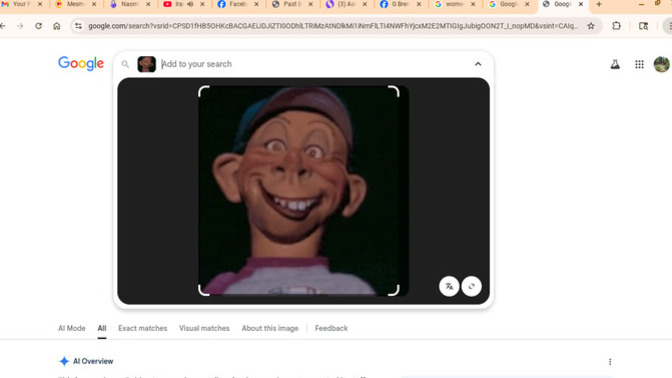The width and height of the screenshot is (672, 378).
Task: Collapse the image preview panel chevron
Action: pos(478,64)
